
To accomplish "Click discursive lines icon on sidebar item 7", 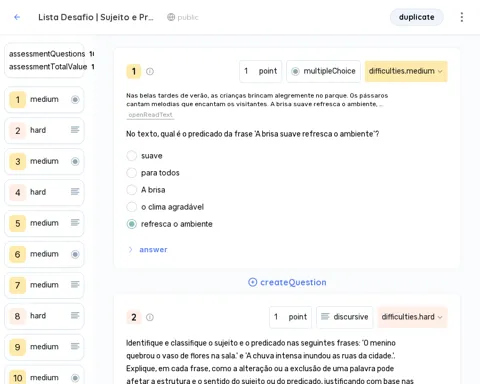I will click(75, 284).
